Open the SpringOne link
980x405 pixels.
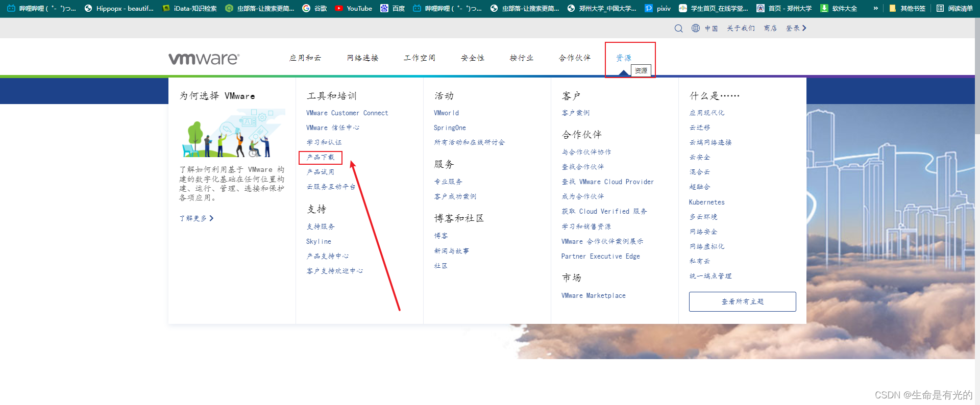[x=450, y=128]
